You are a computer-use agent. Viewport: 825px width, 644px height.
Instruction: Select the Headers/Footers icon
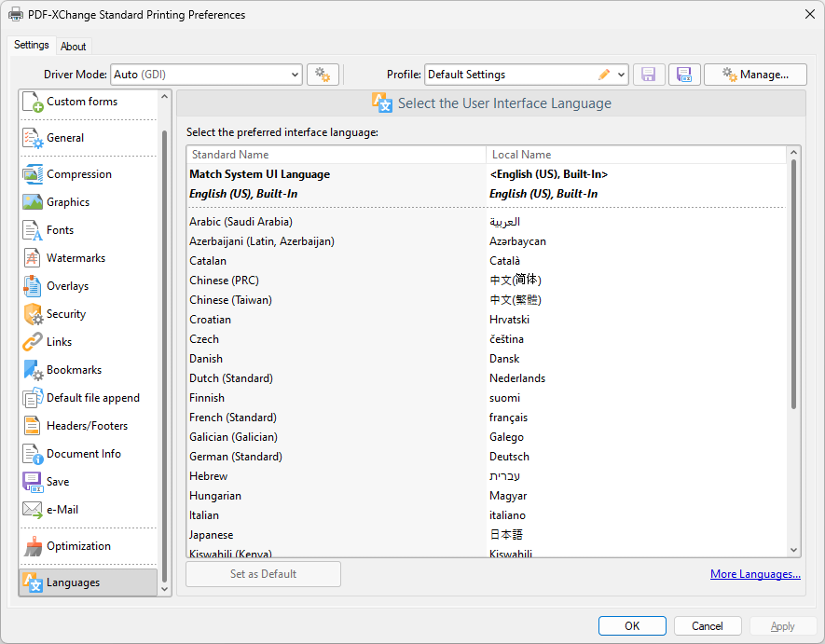click(x=33, y=426)
